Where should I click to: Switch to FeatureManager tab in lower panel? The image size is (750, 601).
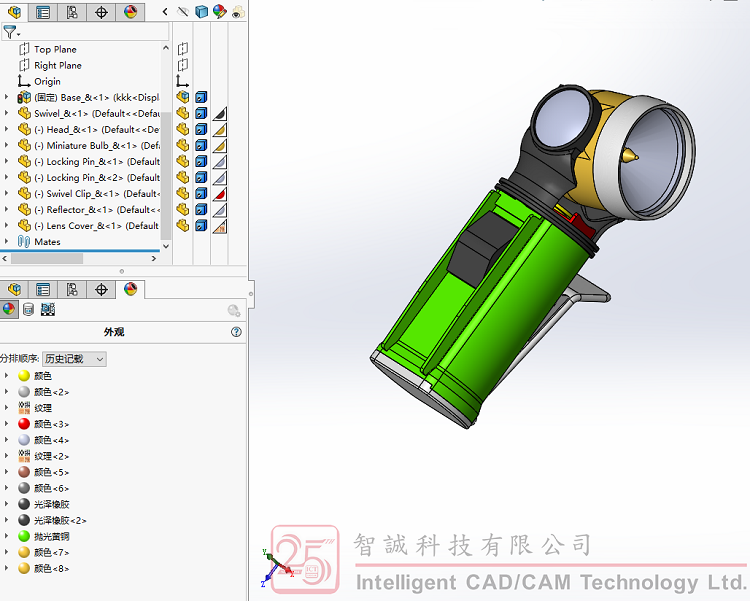[x=14, y=289]
